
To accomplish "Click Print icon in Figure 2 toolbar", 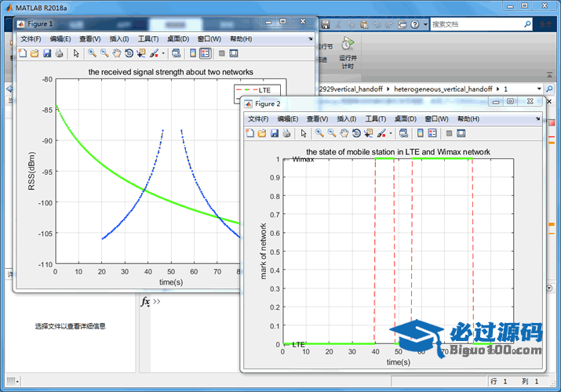I will (286, 133).
